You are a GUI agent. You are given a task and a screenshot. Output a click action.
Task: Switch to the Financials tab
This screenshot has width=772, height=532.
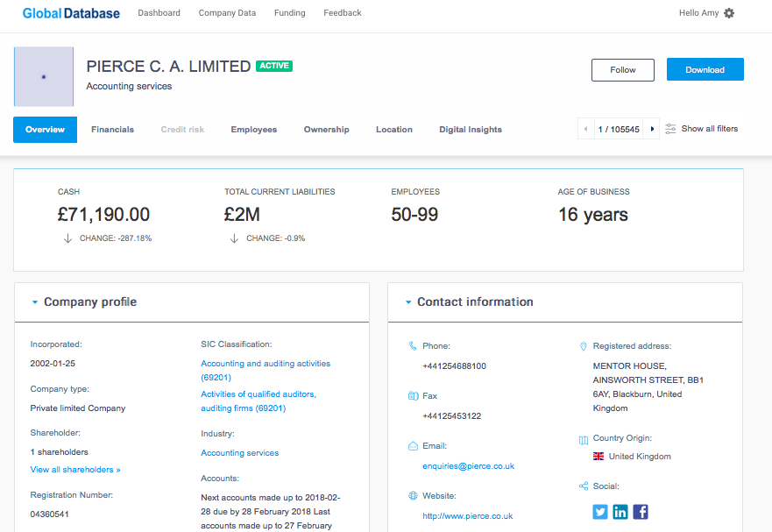coord(112,130)
